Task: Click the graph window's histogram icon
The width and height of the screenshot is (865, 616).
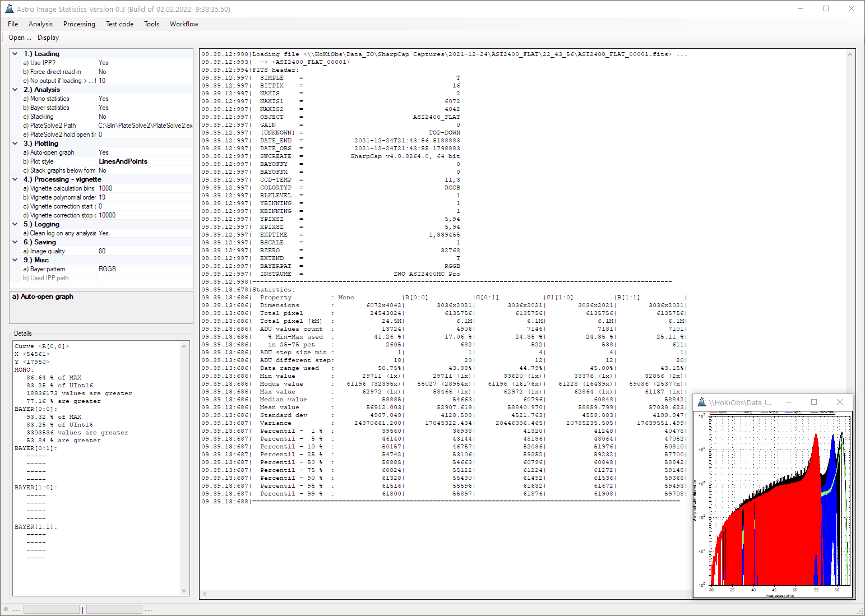Action: [701, 402]
